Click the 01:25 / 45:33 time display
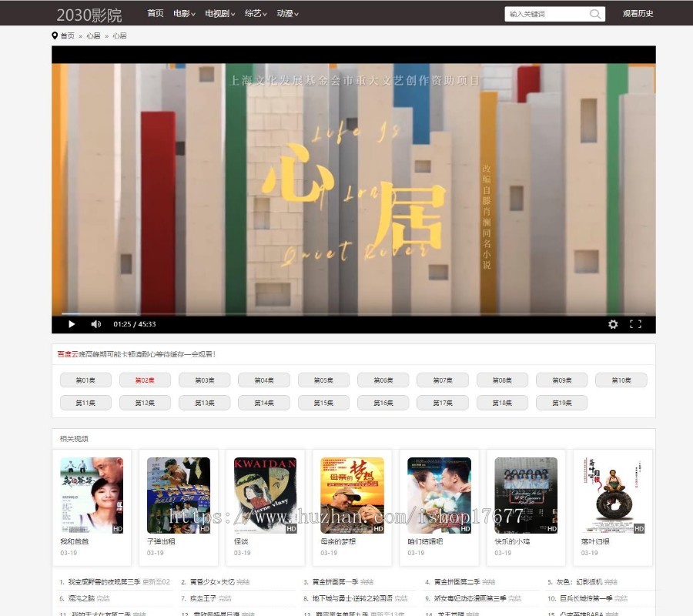Viewport: 693px width, 616px height. pyautogui.click(x=134, y=324)
